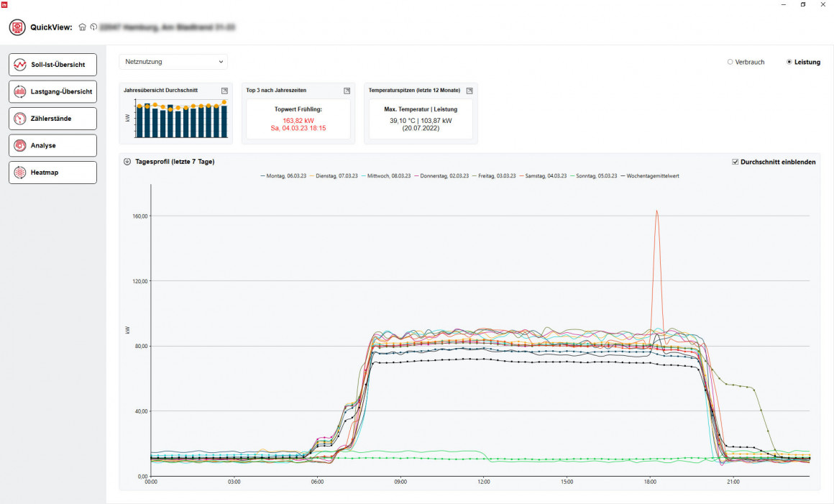Click the QuickView logo icon

[x=17, y=27]
